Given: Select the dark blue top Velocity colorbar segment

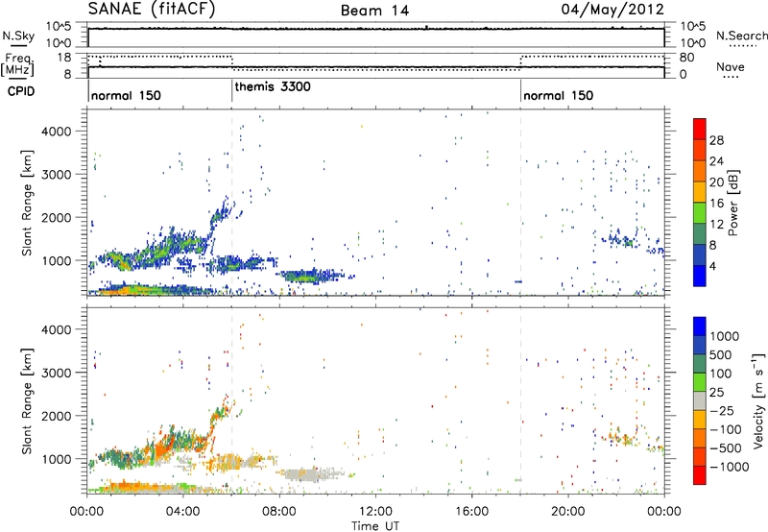Looking at the screenshot, I should [700, 326].
